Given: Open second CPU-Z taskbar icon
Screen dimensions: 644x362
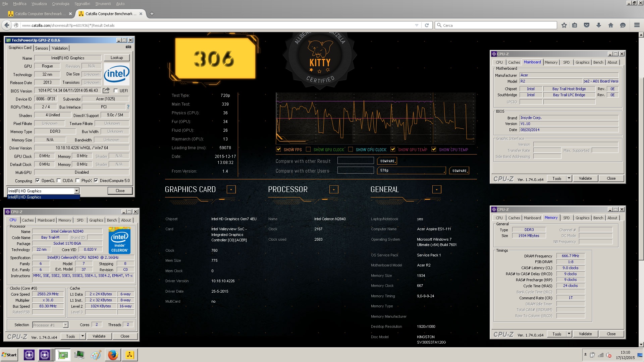Looking at the screenshot, I should 44,355.
